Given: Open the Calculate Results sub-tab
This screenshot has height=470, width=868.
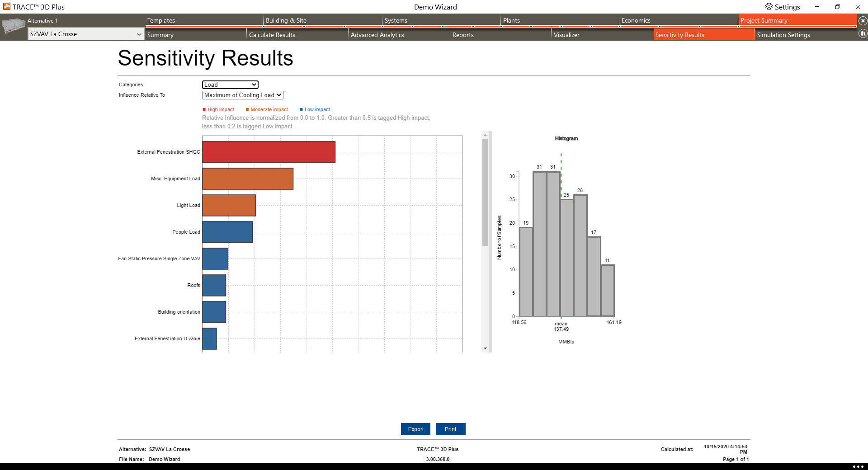Looking at the screenshot, I should click(x=297, y=35).
